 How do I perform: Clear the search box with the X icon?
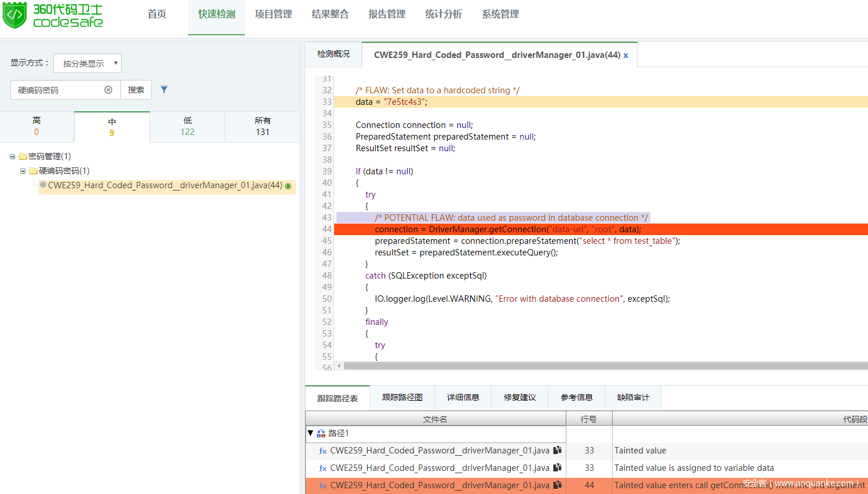[108, 90]
